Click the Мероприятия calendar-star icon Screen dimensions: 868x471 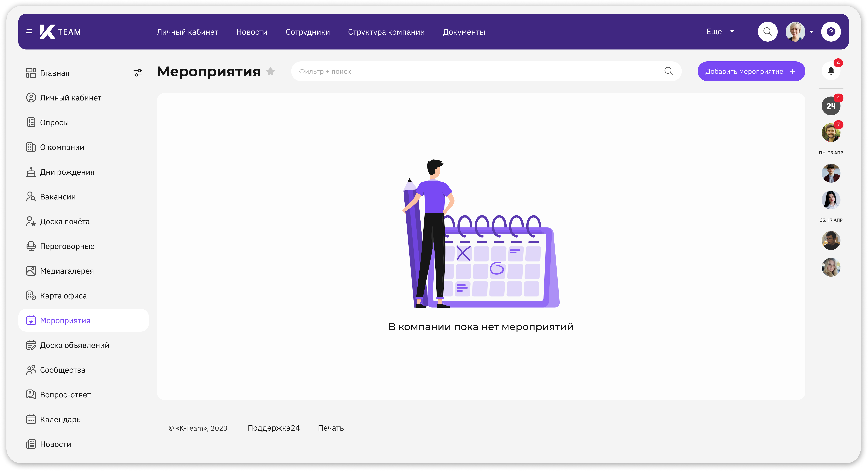[31, 320]
